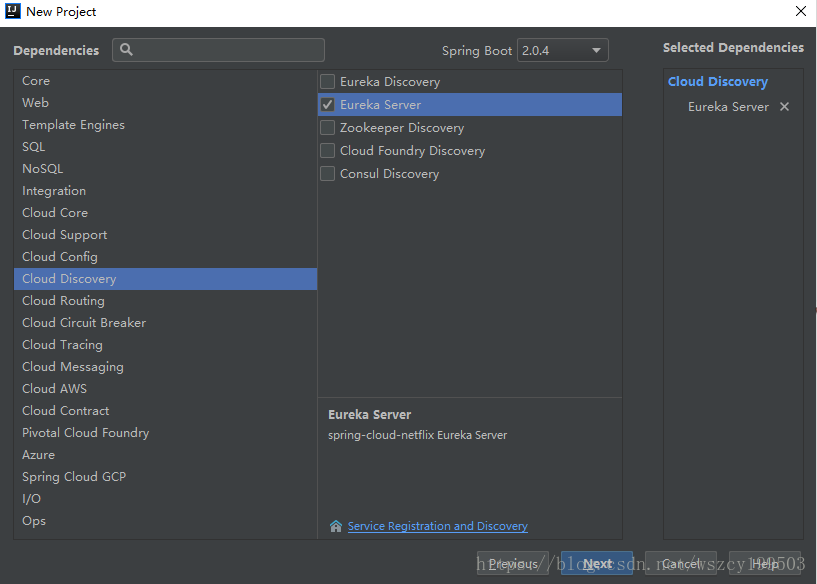Choose the SQL category
Screen dimensions: 817x584
coord(165,147)
